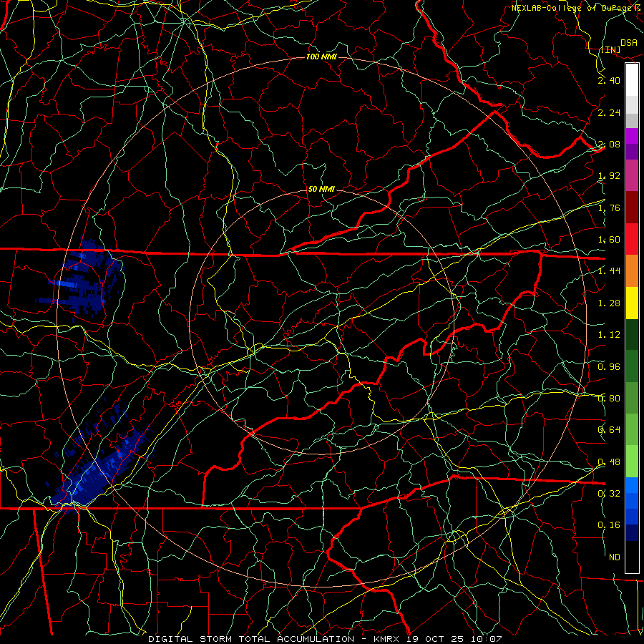Click the 'NEXLAB-College of DuPage' credit text

pyautogui.click(x=571, y=8)
